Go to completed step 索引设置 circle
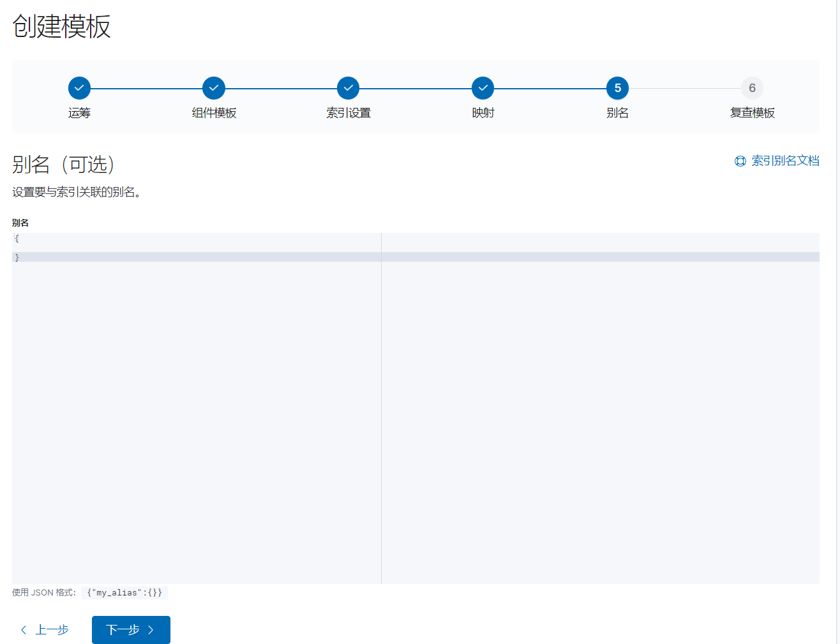 349,88
